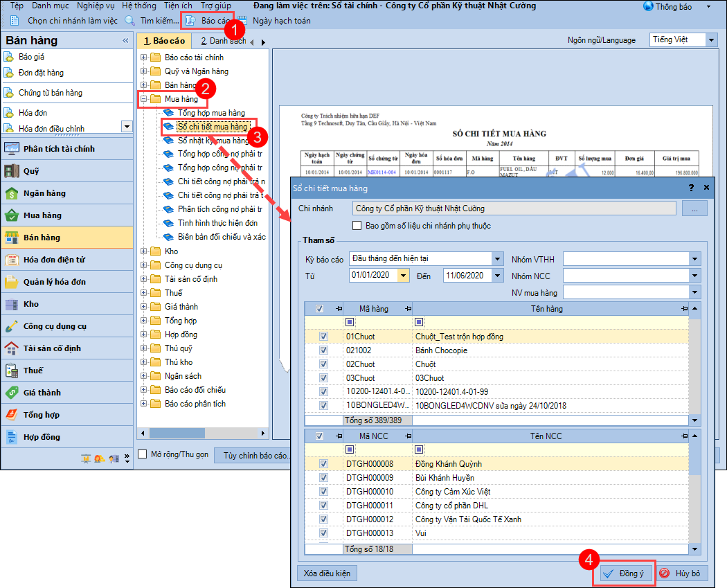Click the Đồng ý button
Image resolution: width=727 pixels, height=588 pixels.
(624, 573)
